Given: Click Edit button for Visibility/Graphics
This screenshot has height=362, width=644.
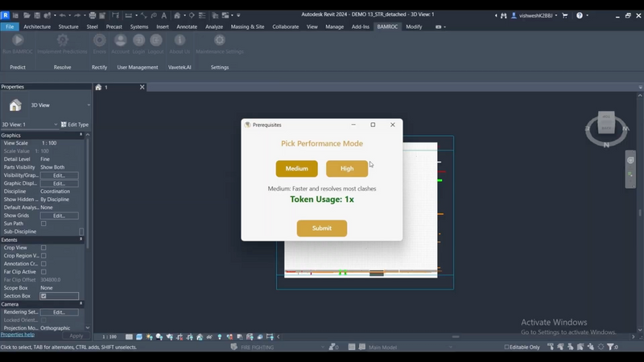Looking at the screenshot, I should (59, 175).
